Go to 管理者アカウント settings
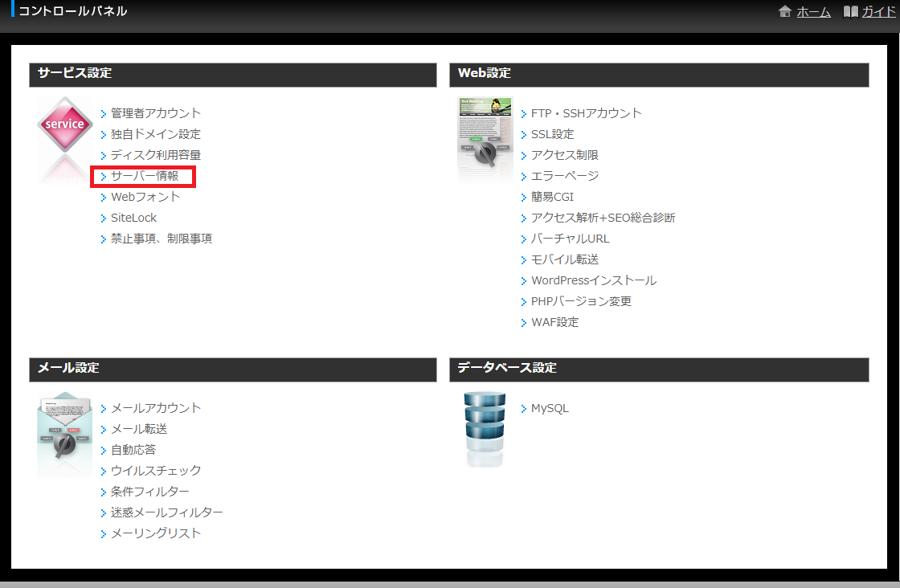 (156, 113)
